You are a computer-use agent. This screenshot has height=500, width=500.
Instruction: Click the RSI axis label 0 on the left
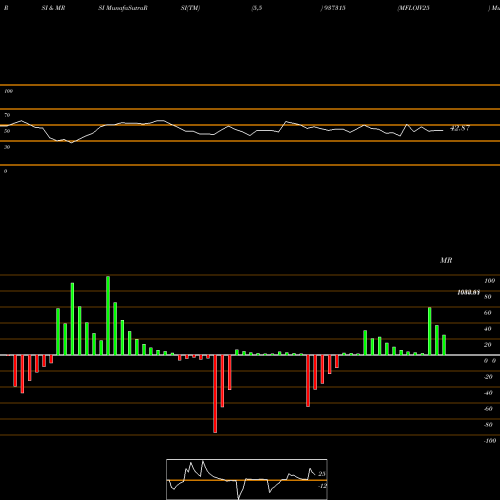[x=5, y=171]
